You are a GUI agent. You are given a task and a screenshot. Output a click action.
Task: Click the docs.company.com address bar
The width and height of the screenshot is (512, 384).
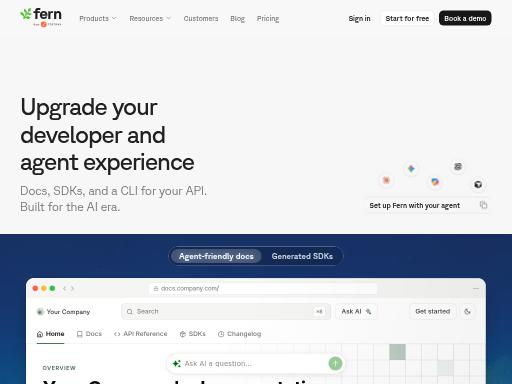[x=263, y=288]
